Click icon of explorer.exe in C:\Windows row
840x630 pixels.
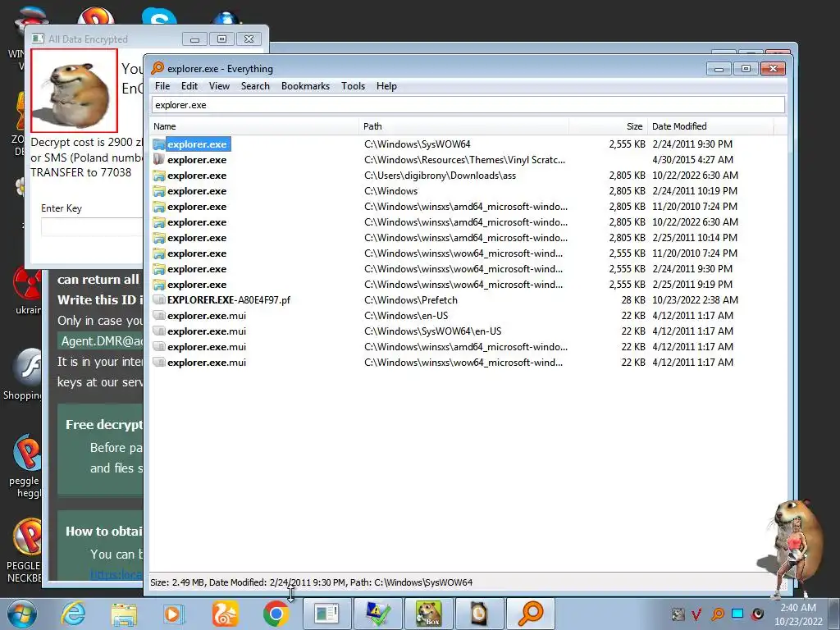coord(158,191)
